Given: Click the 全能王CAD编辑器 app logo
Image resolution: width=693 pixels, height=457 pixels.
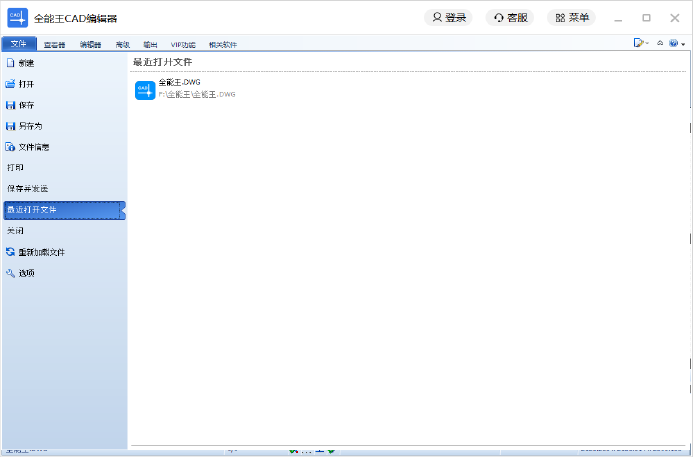Looking at the screenshot, I should coord(17,17).
